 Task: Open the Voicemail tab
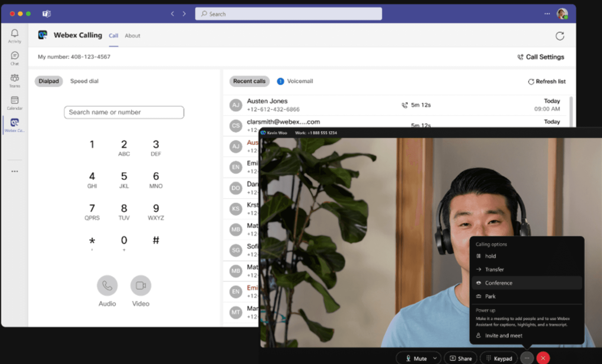295,81
